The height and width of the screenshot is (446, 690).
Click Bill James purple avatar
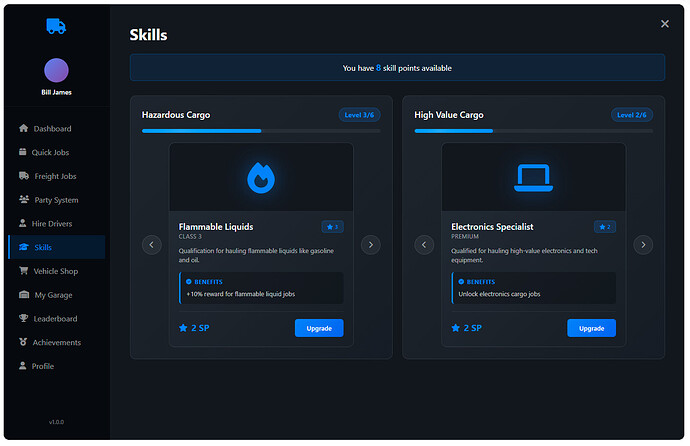tap(56, 70)
